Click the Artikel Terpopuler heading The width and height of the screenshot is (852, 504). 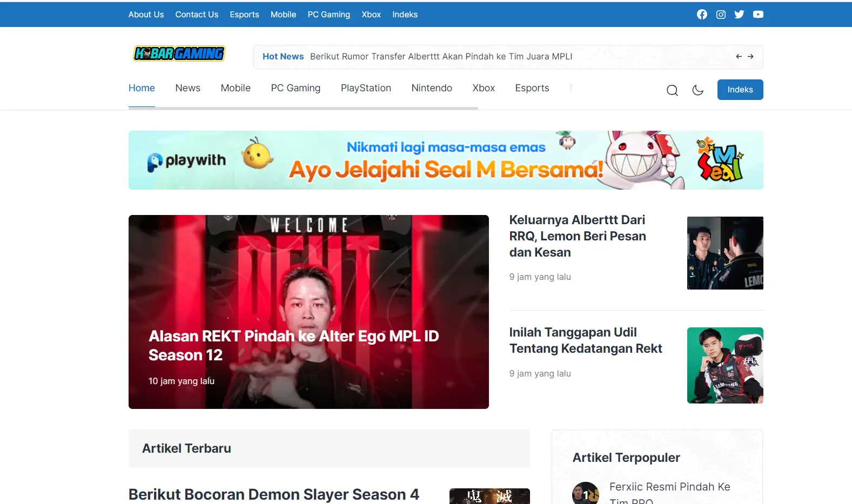click(626, 458)
